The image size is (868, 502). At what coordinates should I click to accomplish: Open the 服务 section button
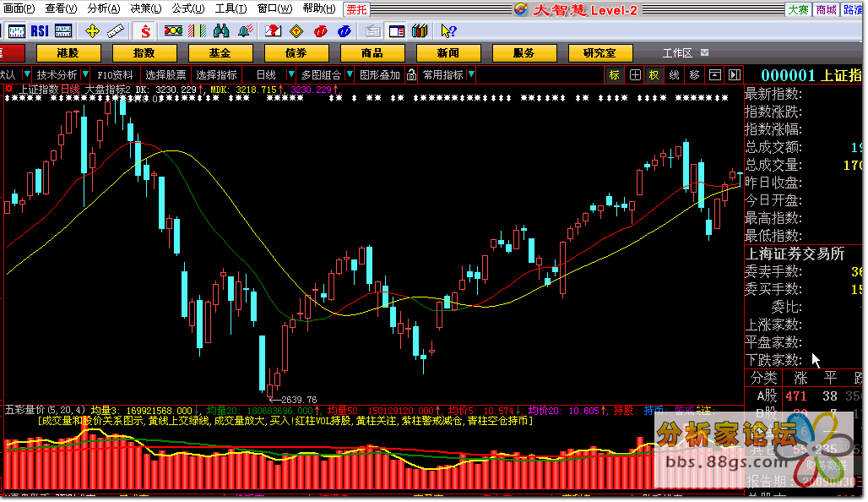pyautogui.click(x=524, y=53)
